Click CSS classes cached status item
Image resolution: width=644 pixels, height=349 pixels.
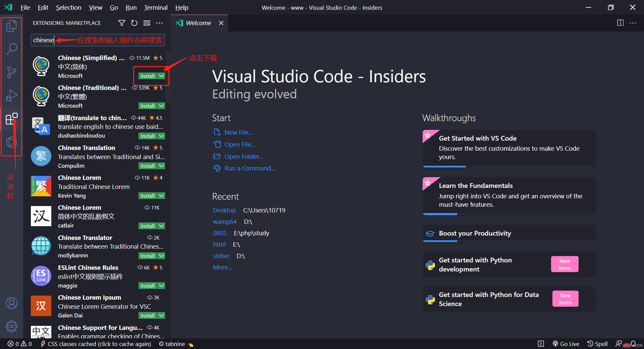[96, 344]
